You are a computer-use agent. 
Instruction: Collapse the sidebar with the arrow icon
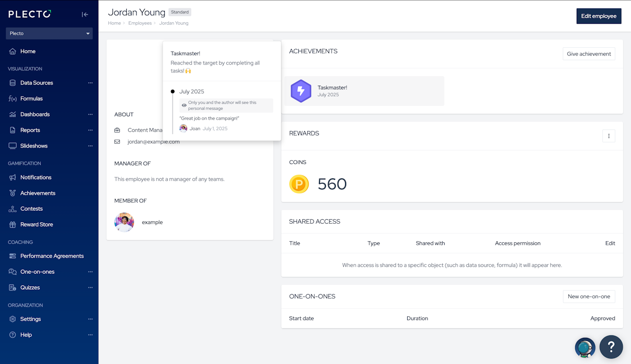85,14
